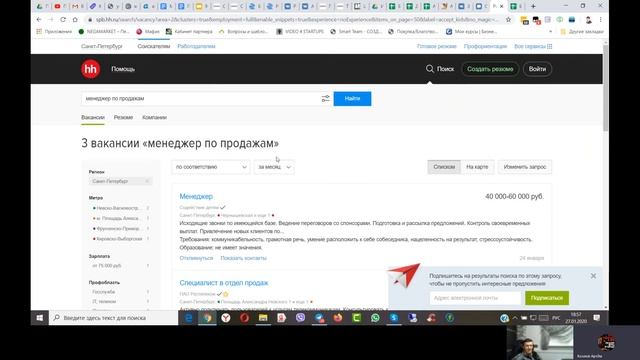This screenshot has width=640, height=360.
Task: Switch to the 'Вакансии' tab
Action: 93,118
